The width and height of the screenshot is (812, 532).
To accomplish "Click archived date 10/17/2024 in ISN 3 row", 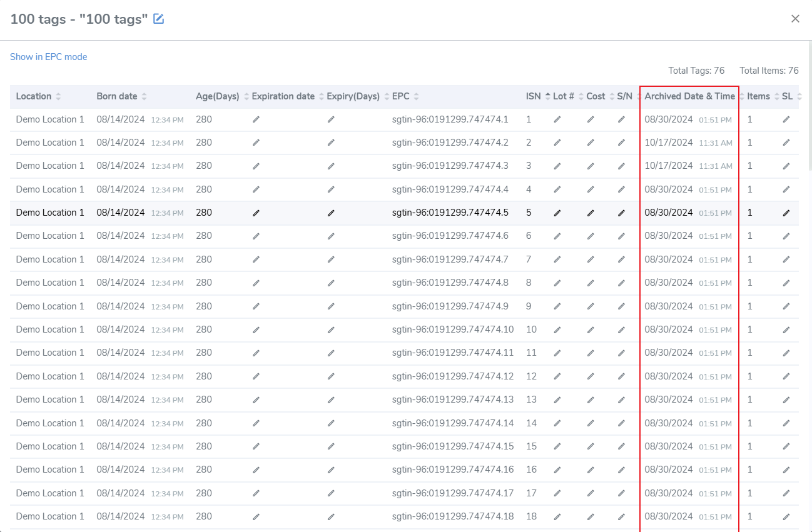I will point(669,166).
